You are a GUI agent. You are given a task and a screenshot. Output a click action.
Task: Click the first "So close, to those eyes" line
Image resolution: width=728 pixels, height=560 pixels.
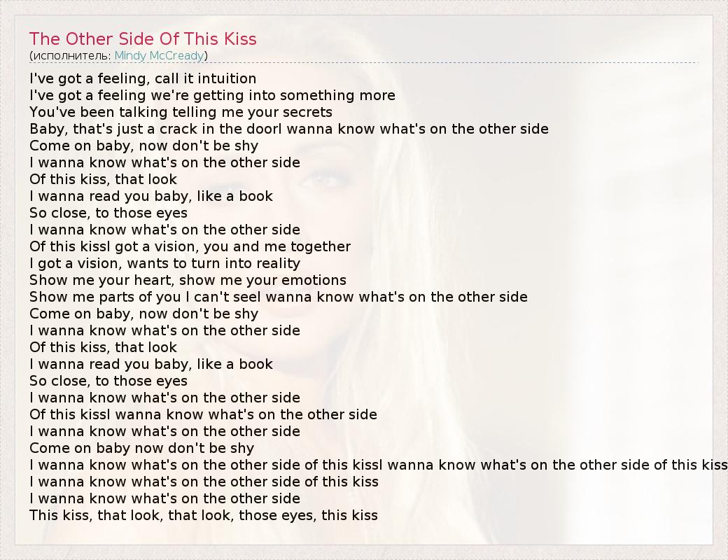click(x=108, y=213)
